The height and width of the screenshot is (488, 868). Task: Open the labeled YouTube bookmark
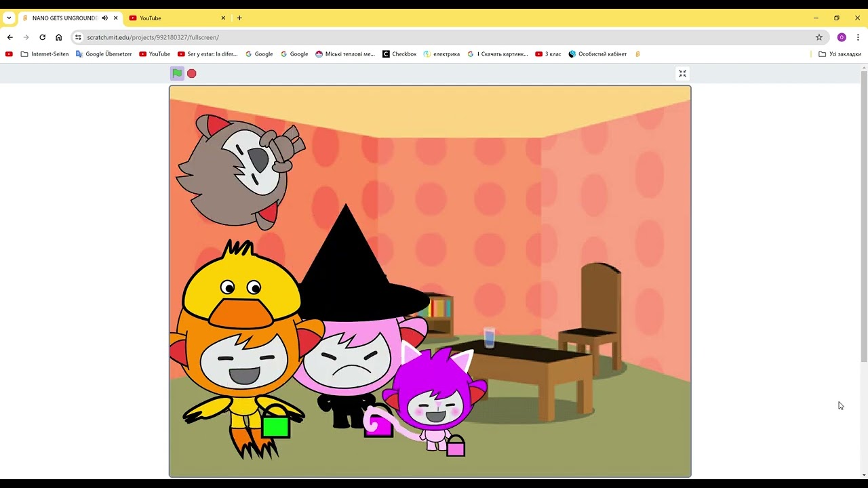(x=155, y=54)
